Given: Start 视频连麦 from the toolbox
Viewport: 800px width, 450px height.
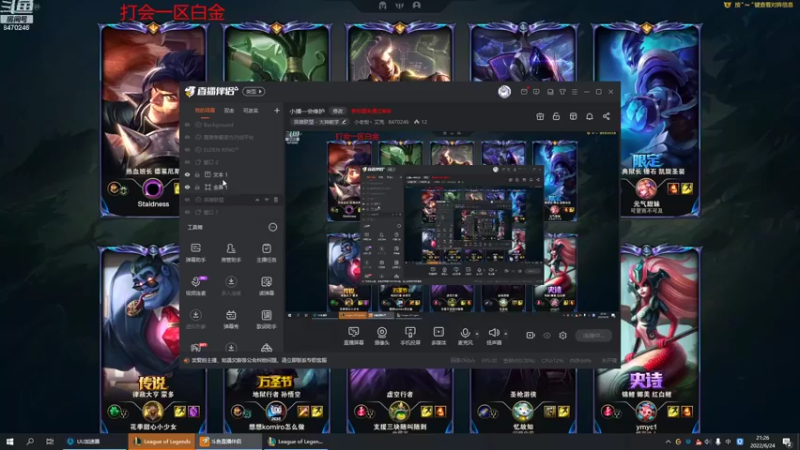Looking at the screenshot, I should 195,286.
